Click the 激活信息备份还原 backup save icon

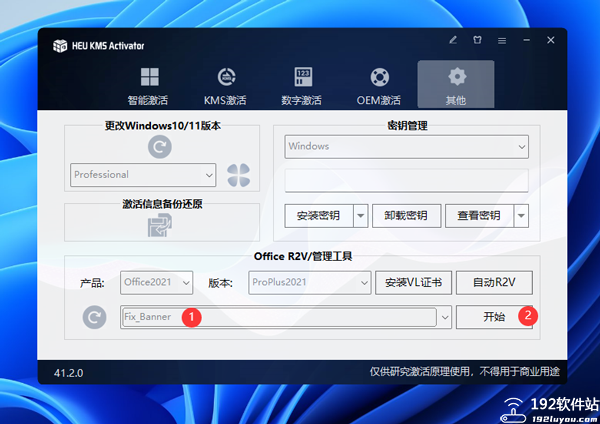[x=160, y=226]
